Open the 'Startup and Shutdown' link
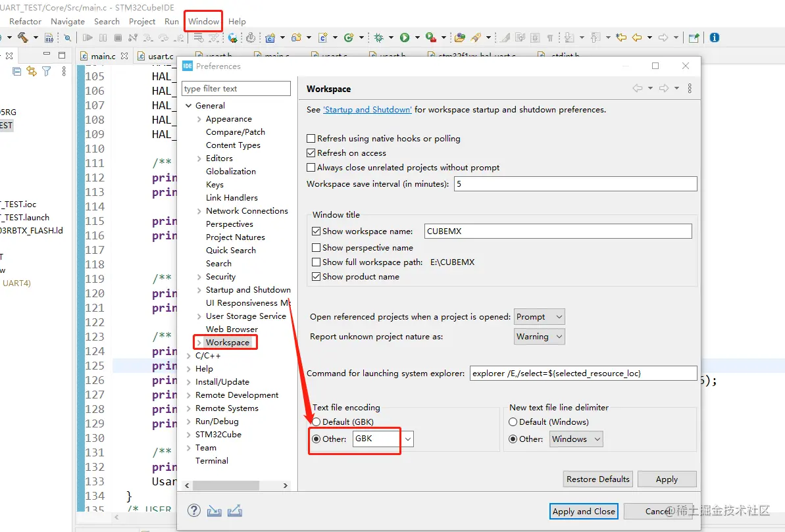 pos(367,110)
